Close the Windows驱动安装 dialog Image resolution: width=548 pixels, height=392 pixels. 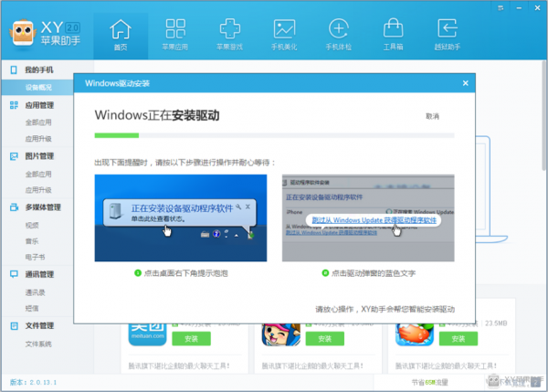coord(465,83)
